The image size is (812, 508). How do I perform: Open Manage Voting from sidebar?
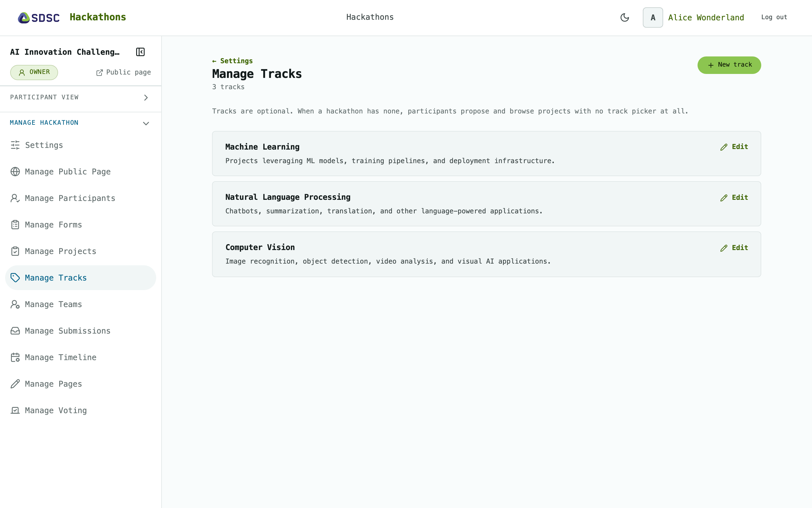pos(81,411)
